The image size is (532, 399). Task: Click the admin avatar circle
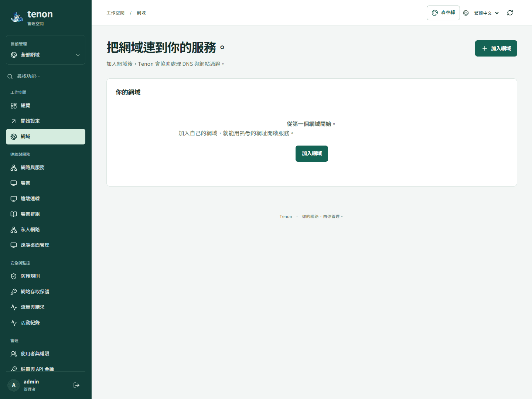(14, 385)
